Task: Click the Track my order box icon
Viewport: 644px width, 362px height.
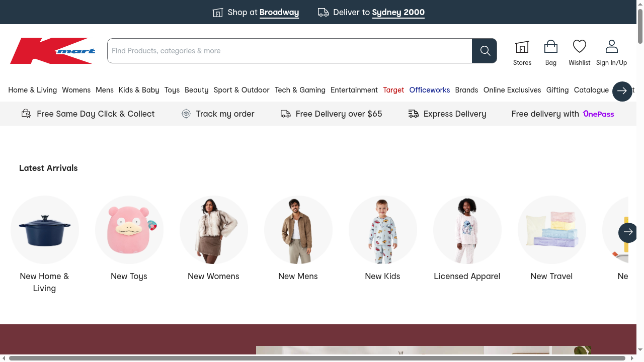Action: click(186, 114)
